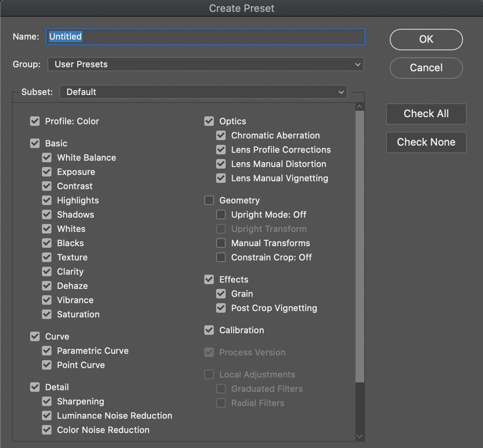Check Upright Mode: Off

[x=221, y=215]
